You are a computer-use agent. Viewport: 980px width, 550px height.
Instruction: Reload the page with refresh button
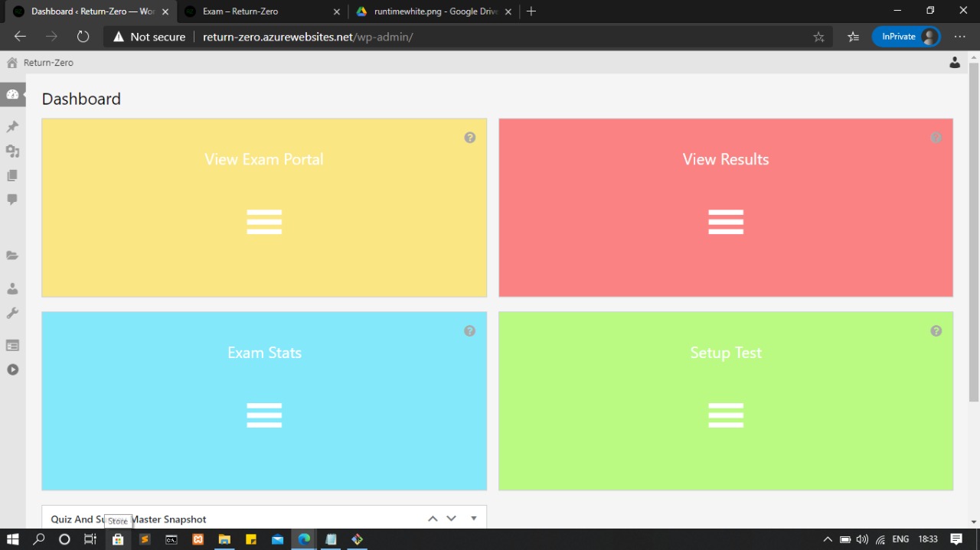point(83,37)
